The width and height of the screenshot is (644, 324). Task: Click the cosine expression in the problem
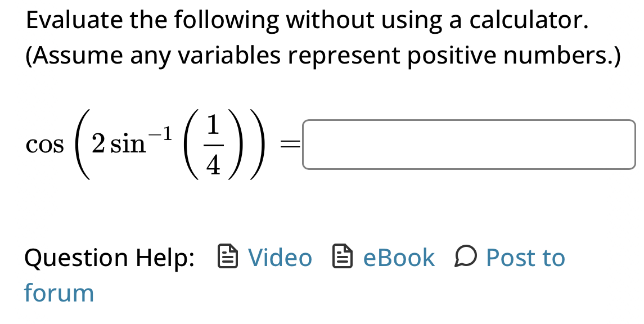tap(46, 145)
